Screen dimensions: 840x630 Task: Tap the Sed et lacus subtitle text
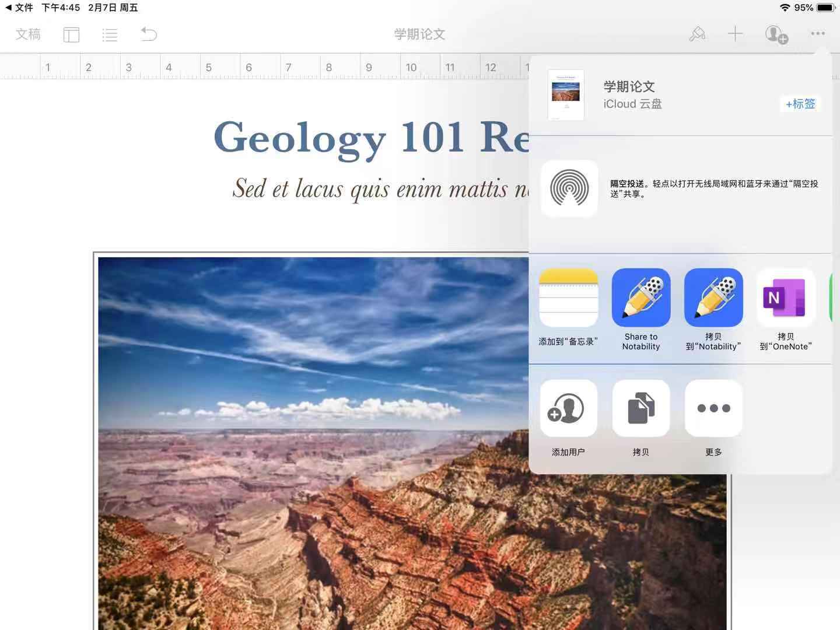[381, 188]
